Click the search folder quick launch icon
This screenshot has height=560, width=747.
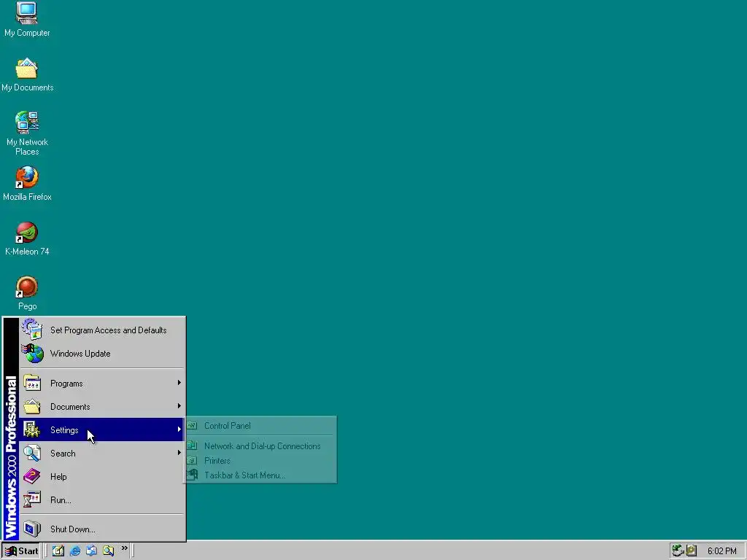(x=108, y=551)
